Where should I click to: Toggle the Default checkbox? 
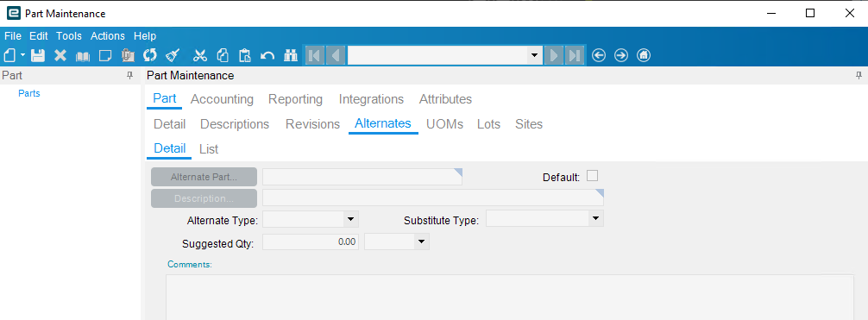(x=592, y=176)
